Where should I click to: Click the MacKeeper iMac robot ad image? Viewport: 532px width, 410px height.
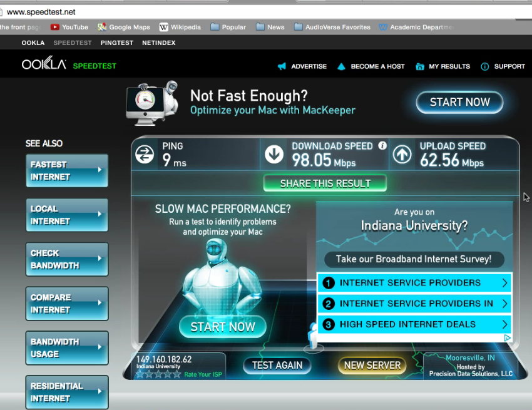point(152,103)
